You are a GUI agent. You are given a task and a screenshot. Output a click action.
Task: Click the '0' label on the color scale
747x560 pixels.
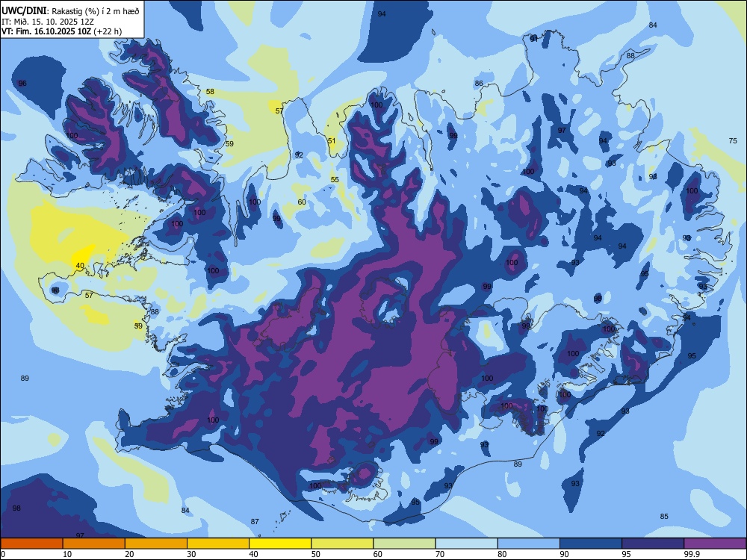[3, 554]
